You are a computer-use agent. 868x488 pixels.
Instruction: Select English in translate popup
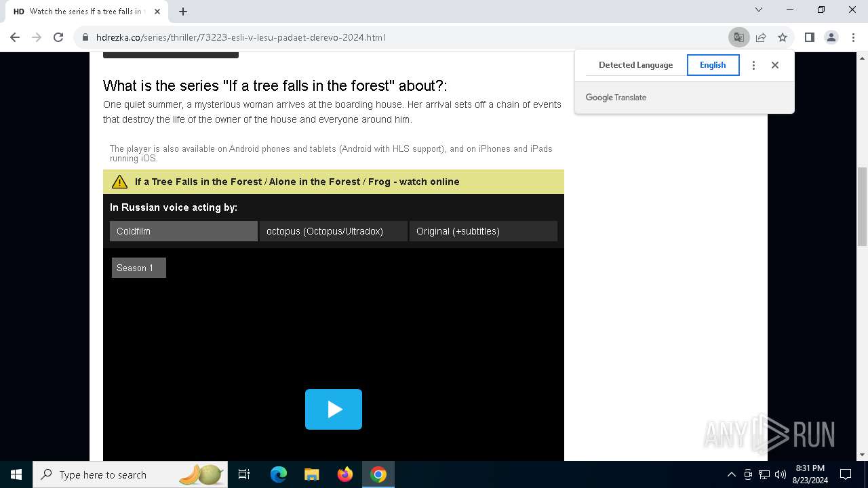[713, 65]
